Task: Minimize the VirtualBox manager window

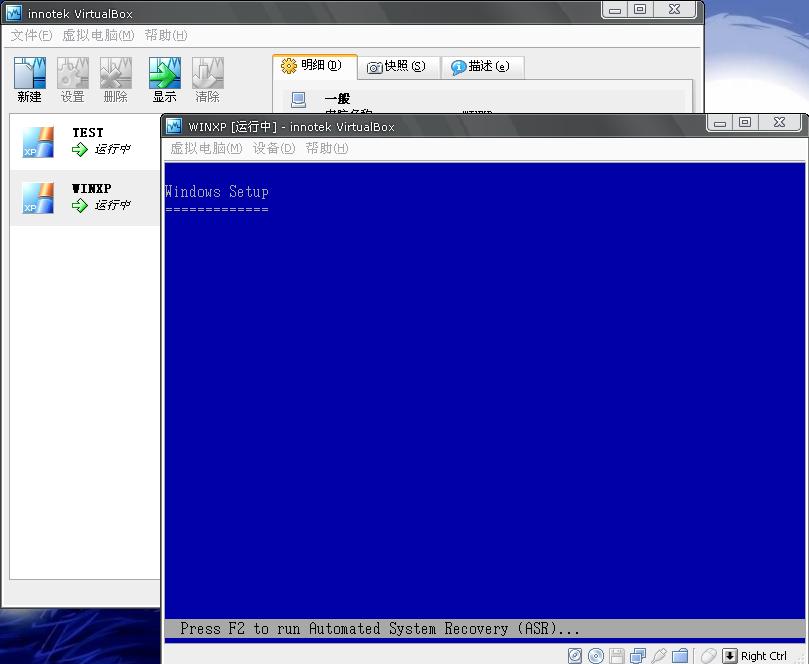Action: 615,10
